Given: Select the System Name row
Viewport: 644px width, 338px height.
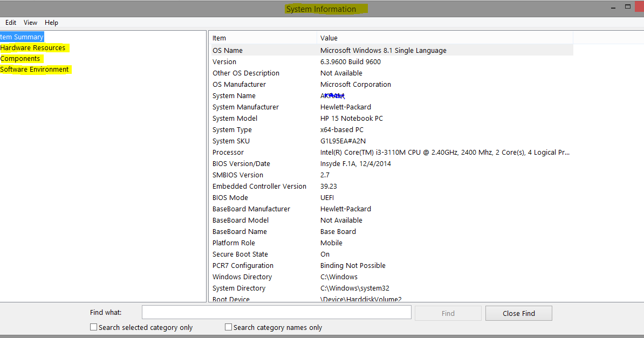Looking at the screenshot, I should pyautogui.click(x=391, y=96).
